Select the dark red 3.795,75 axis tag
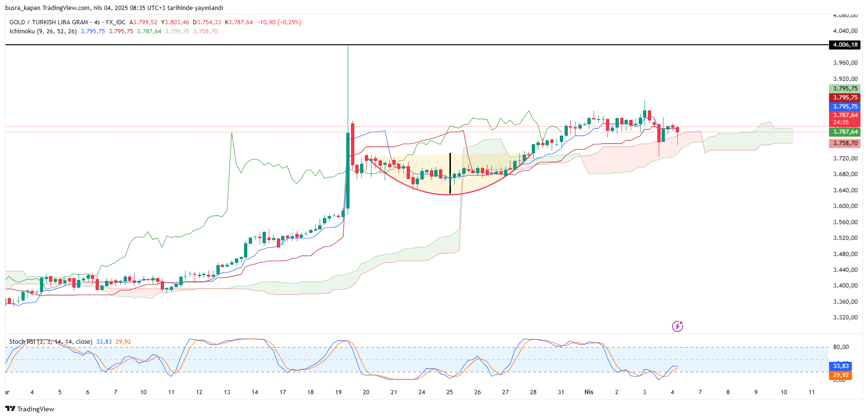This screenshot has width=868, height=418. point(845,98)
